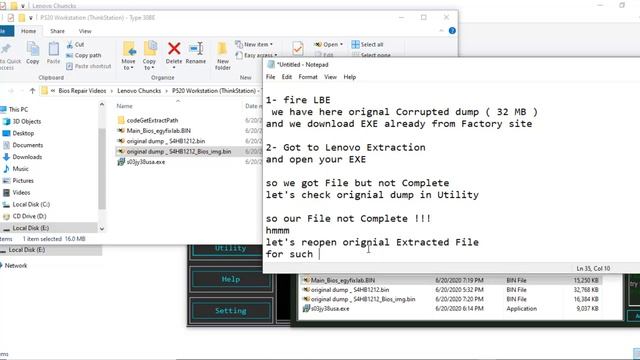Open the Move to dropdown
The height and width of the screenshot is (360, 640).
pos(129,56)
